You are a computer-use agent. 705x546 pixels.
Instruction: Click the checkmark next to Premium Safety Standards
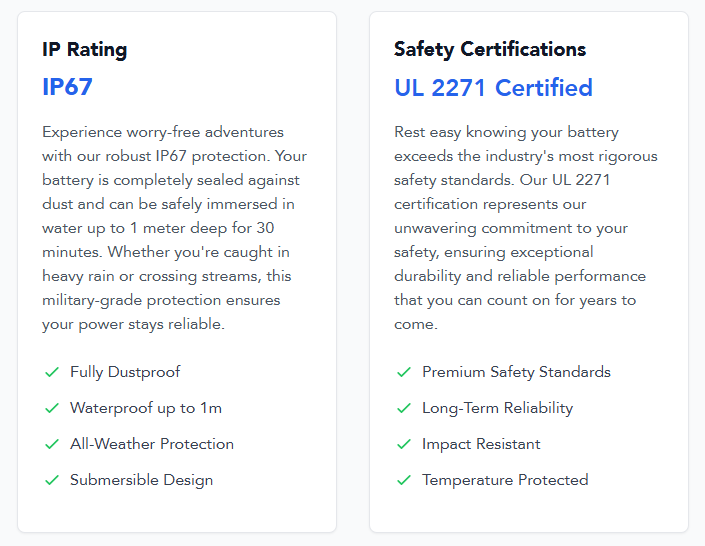404,372
